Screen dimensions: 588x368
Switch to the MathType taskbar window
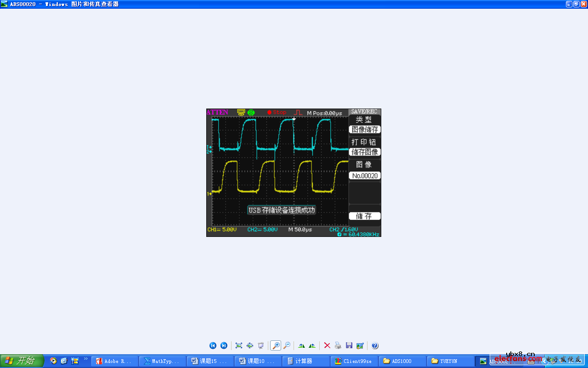163,361
